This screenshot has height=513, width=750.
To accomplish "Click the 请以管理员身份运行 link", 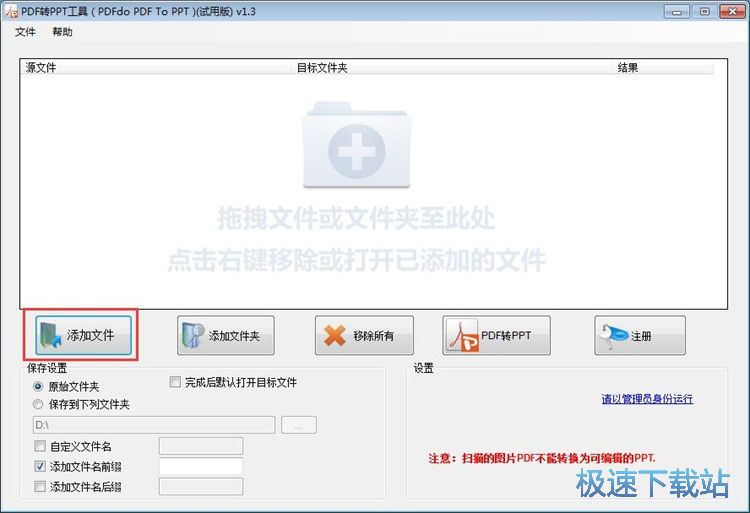I will [x=647, y=399].
